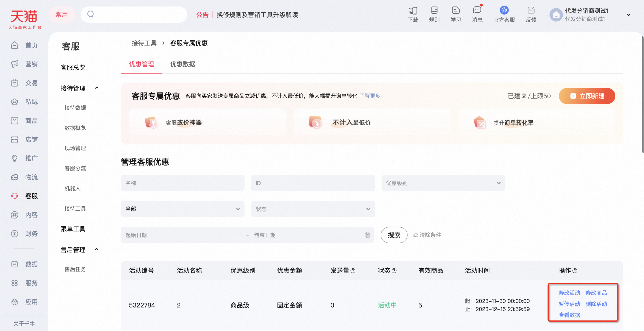Open the 首页 home sidebar icon

15,45
